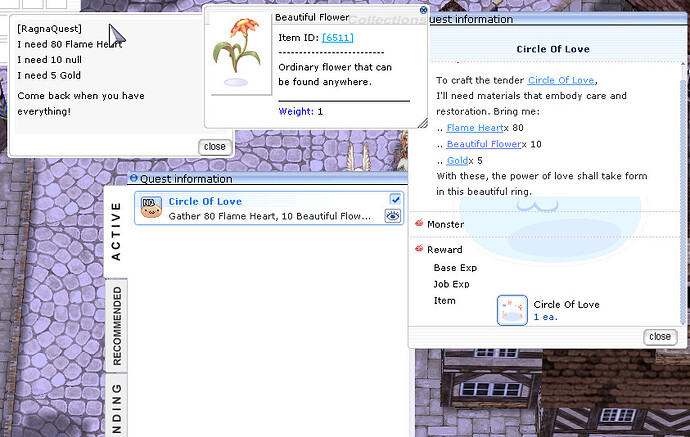Screen dimensions: 690x437
Task: Close the RagnaQuest NPC dialog
Action: click(215, 147)
